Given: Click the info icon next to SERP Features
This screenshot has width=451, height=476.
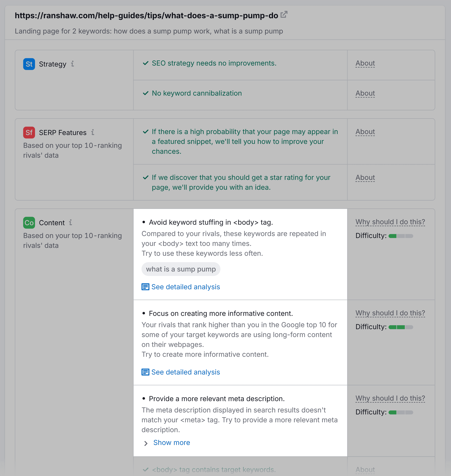Looking at the screenshot, I should click(x=93, y=132).
